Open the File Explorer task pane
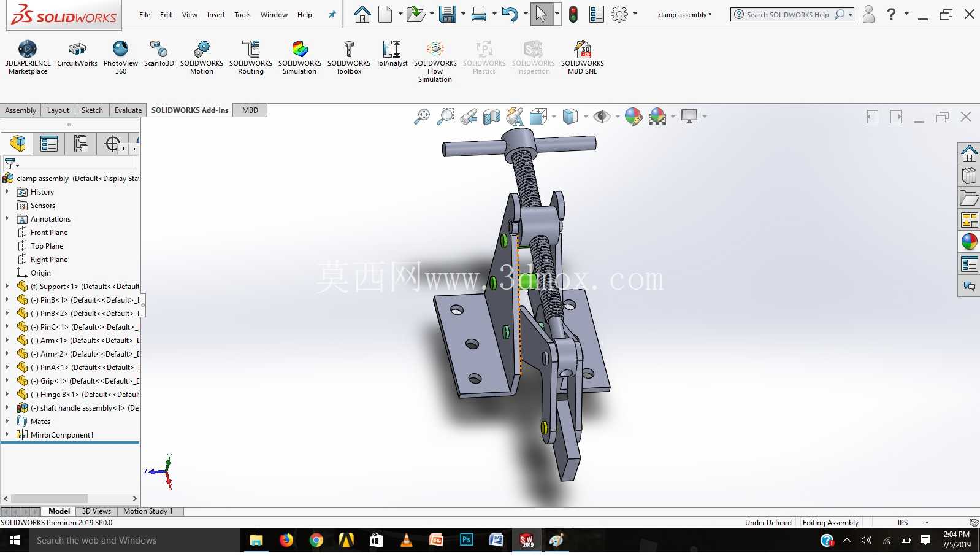The image size is (980, 556). point(969,198)
